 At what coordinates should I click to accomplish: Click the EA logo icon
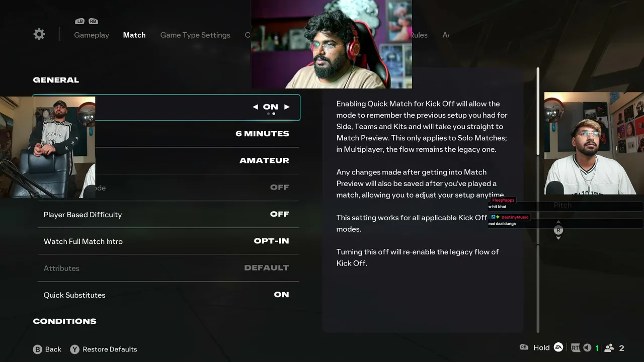click(x=558, y=347)
